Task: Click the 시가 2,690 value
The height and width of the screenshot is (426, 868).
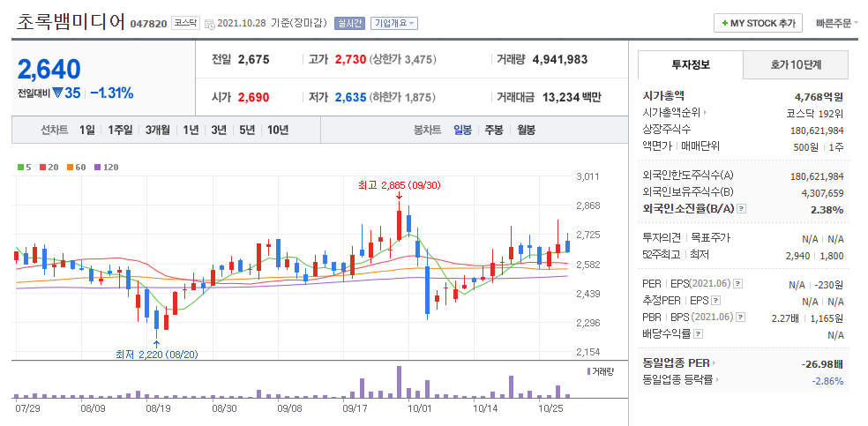Action: point(253,97)
